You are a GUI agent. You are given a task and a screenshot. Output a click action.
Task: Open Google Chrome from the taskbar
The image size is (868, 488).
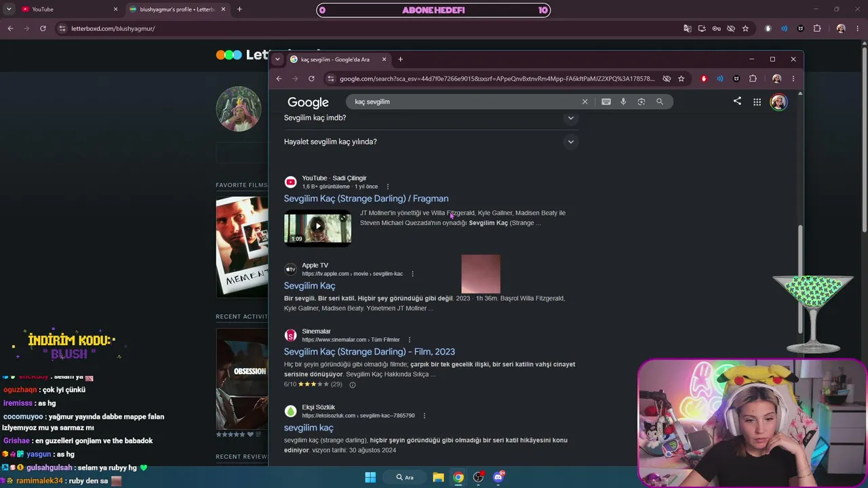tap(459, 477)
